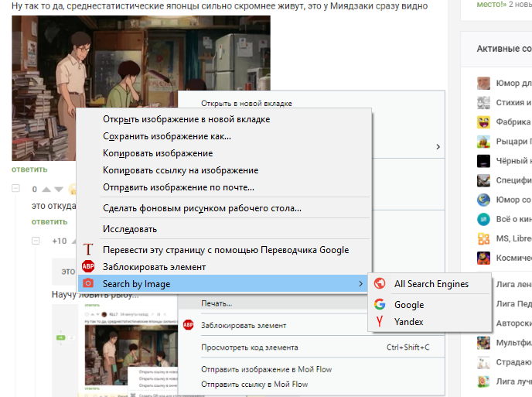Click the ABP icon in the back context menu
This screenshot has height=397, width=532.
[189, 325]
